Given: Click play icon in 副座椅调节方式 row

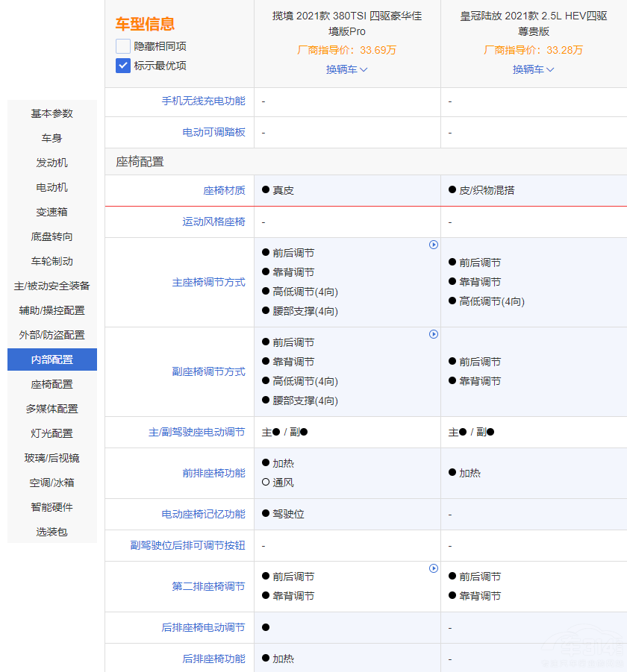Looking at the screenshot, I should tap(434, 334).
